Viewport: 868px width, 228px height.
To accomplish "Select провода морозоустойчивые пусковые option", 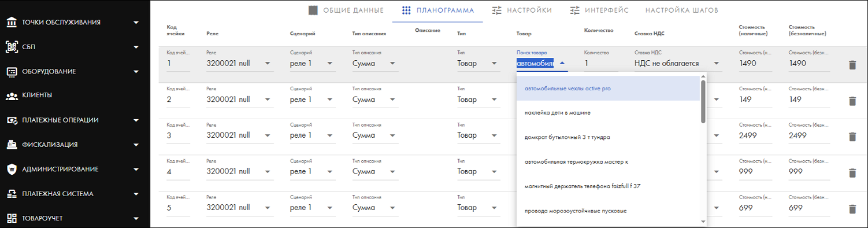I will [609, 211].
